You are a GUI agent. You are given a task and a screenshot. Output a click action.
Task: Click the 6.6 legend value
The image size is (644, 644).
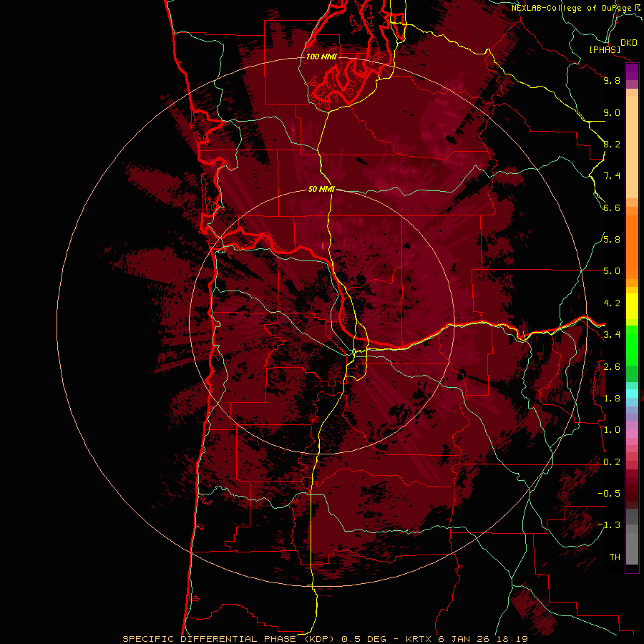[612, 208]
